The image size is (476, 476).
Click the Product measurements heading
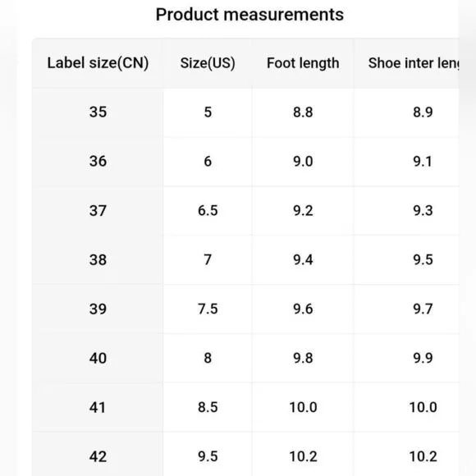click(249, 15)
